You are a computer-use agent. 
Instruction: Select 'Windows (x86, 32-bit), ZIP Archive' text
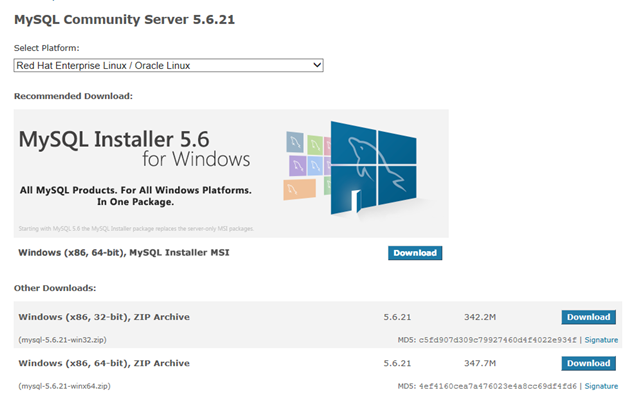(104, 317)
